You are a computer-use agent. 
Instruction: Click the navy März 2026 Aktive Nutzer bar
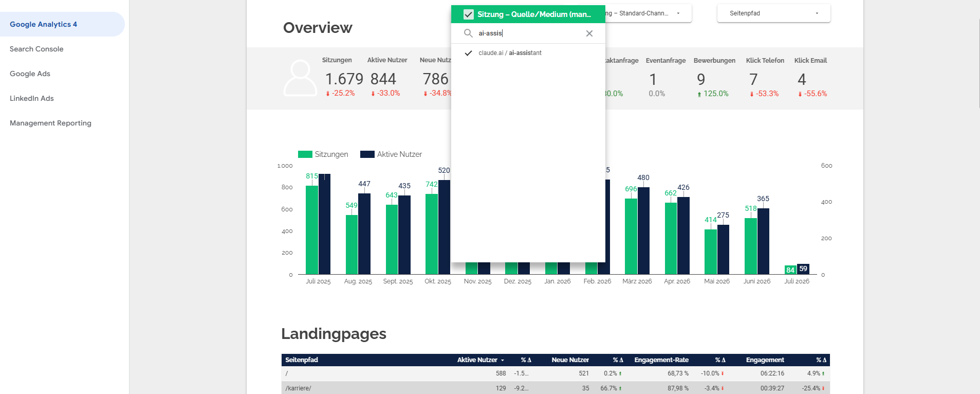[643, 230]
